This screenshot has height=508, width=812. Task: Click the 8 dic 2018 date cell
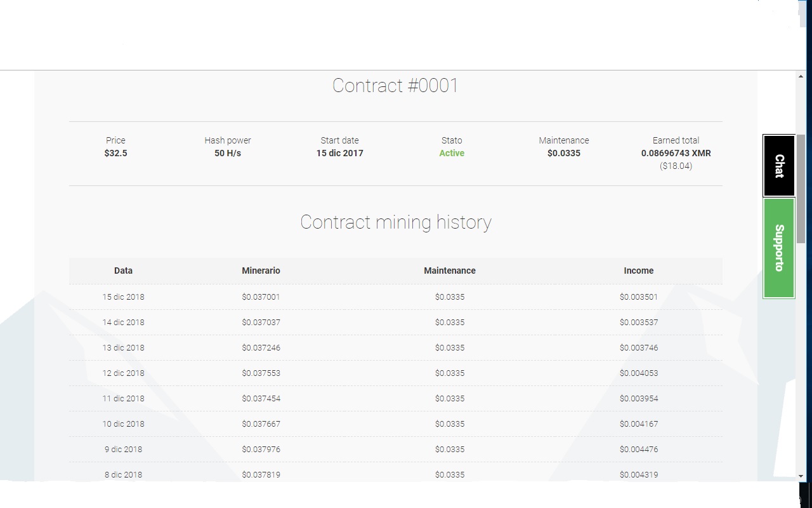pos(123,474)
